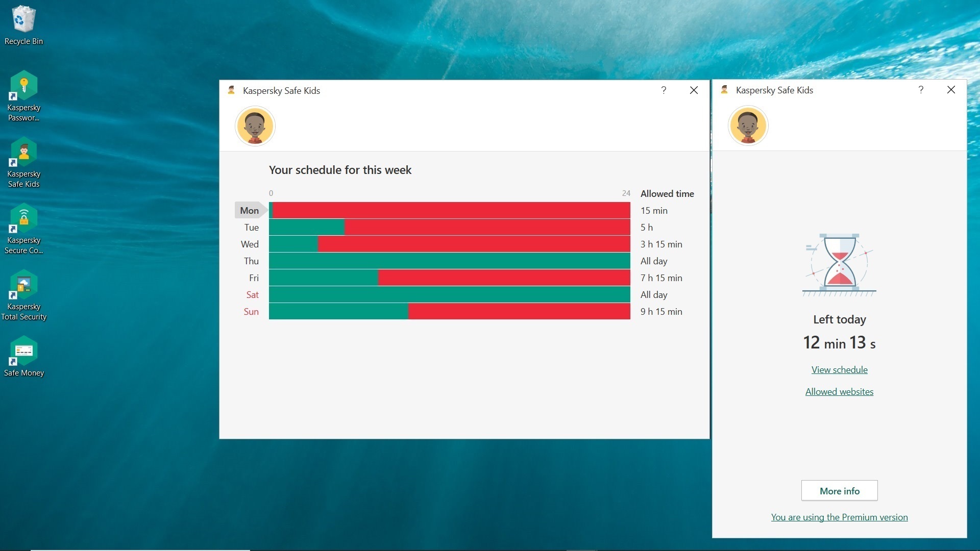Viewport: 980px width, 551px height.
Task: Open the Allowed websites link
Action: [839, 392]
